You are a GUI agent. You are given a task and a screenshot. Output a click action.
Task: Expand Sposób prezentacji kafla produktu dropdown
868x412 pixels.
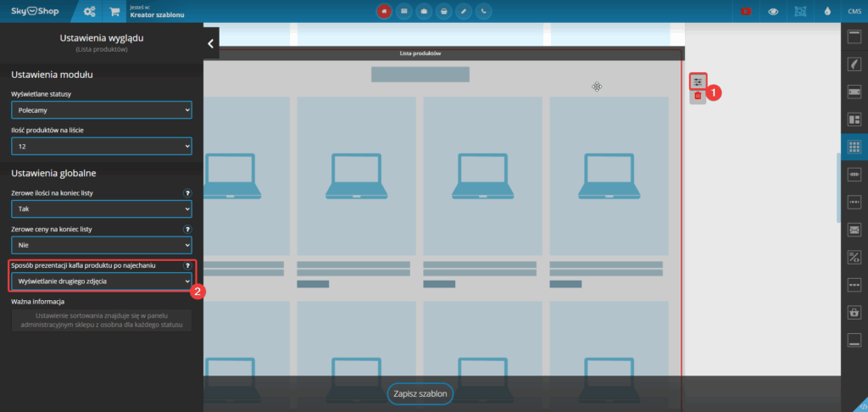pyautogui.click(x=102, y=281)
